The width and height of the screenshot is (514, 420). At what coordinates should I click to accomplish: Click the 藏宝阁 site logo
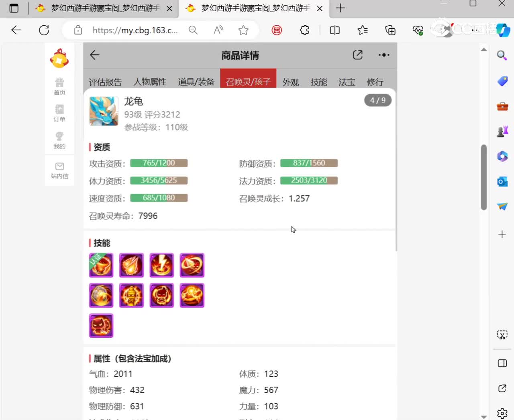(x=59, y=59)
